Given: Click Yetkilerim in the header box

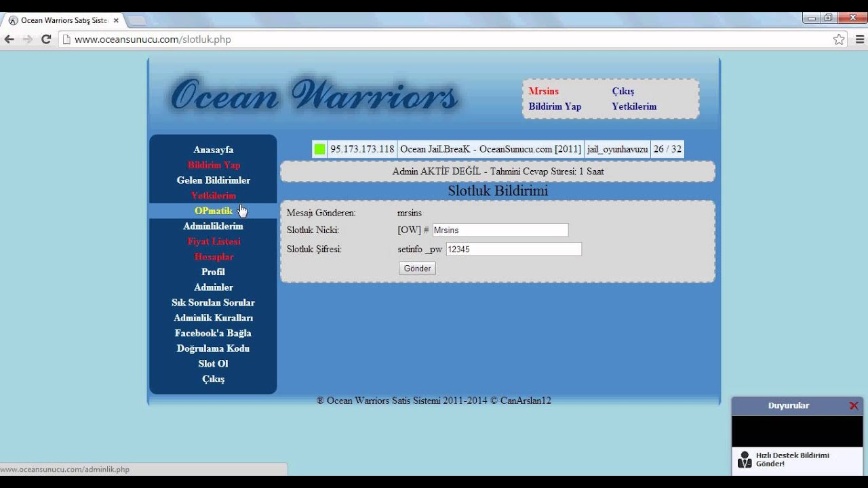Looking at the screenshot, I should click(634, 106).
